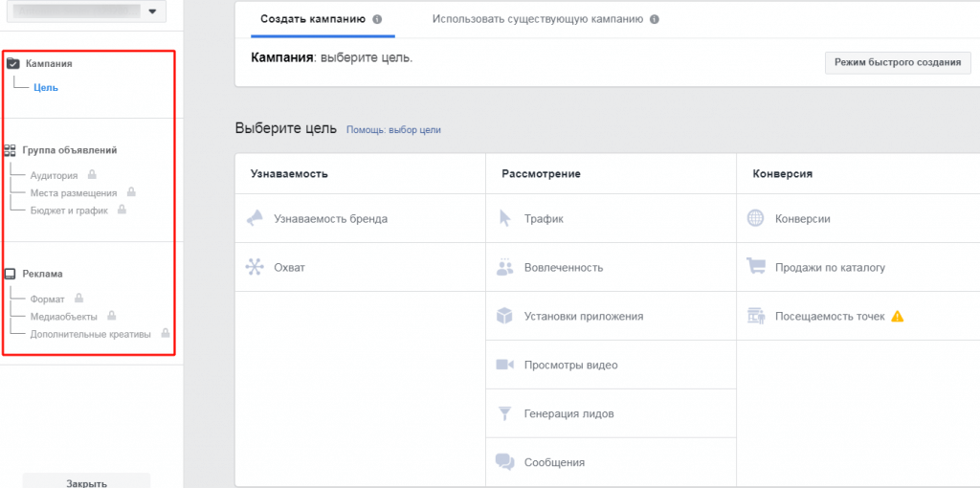Click the Охват reach icon

coord(255,267)
